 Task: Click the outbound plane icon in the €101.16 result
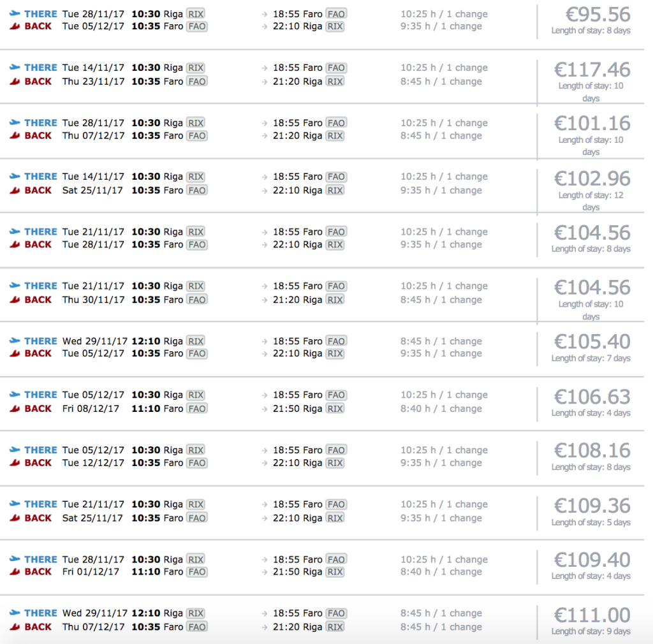click(x=15, y=123)
